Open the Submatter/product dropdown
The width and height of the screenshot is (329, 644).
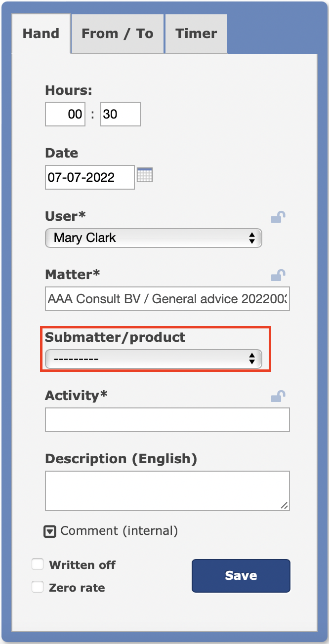(x=153, y=359)
